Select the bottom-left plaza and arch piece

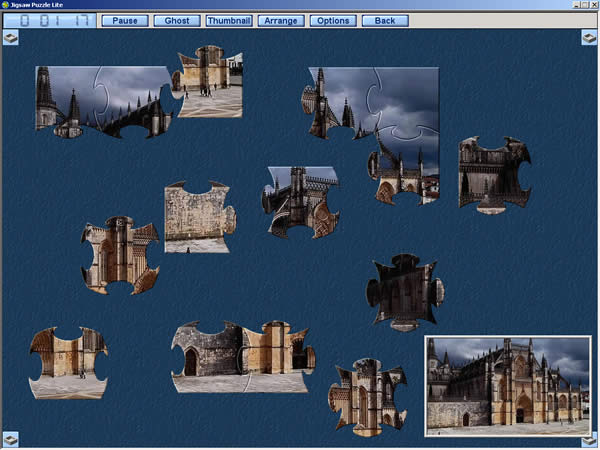click(x=68, y=363)
